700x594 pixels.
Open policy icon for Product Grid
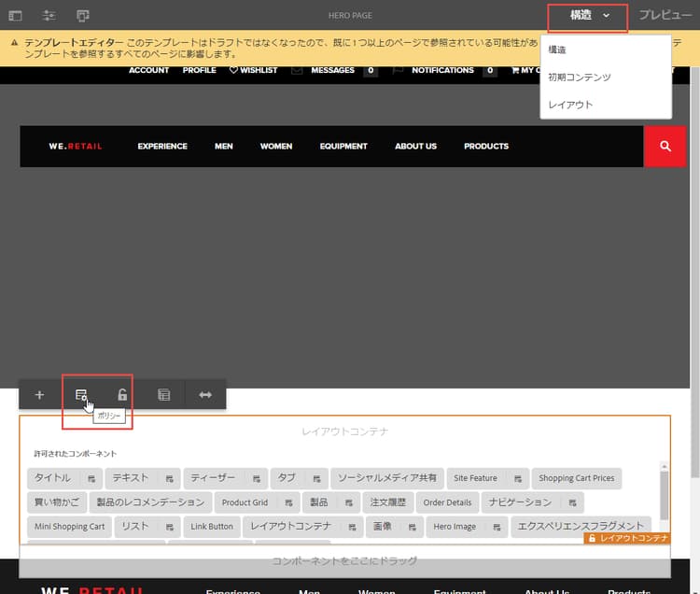click(288, 502)
